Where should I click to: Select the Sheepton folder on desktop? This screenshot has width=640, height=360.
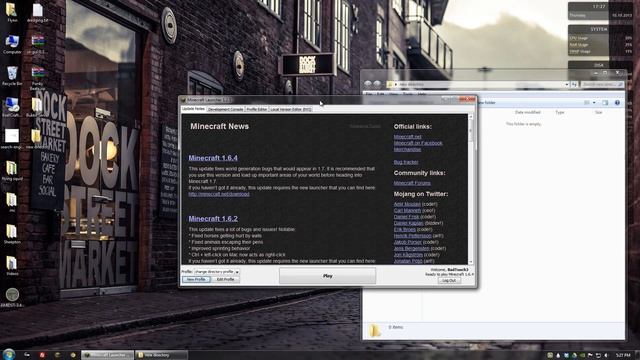pyautogui.click(x=12, y=233)
